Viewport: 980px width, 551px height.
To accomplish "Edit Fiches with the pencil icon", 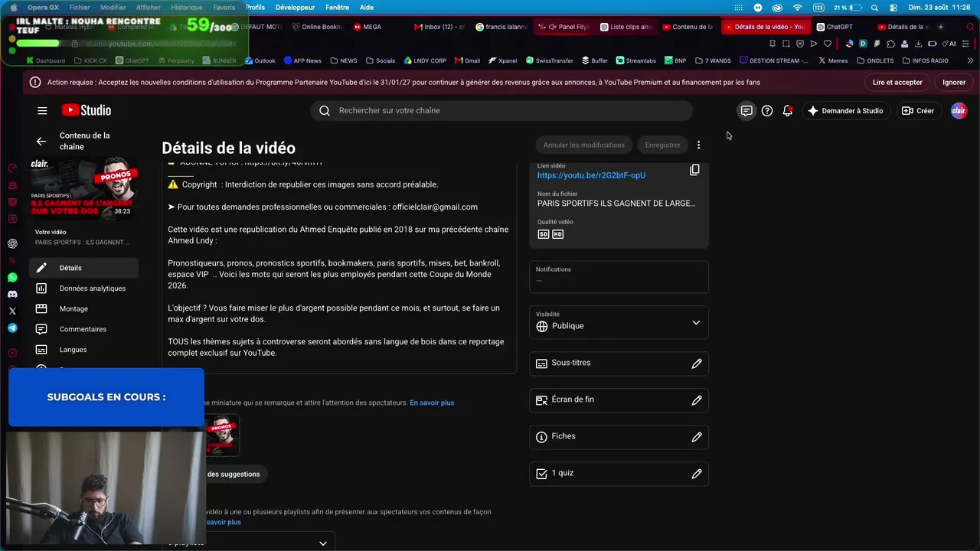I will [697, 437].
